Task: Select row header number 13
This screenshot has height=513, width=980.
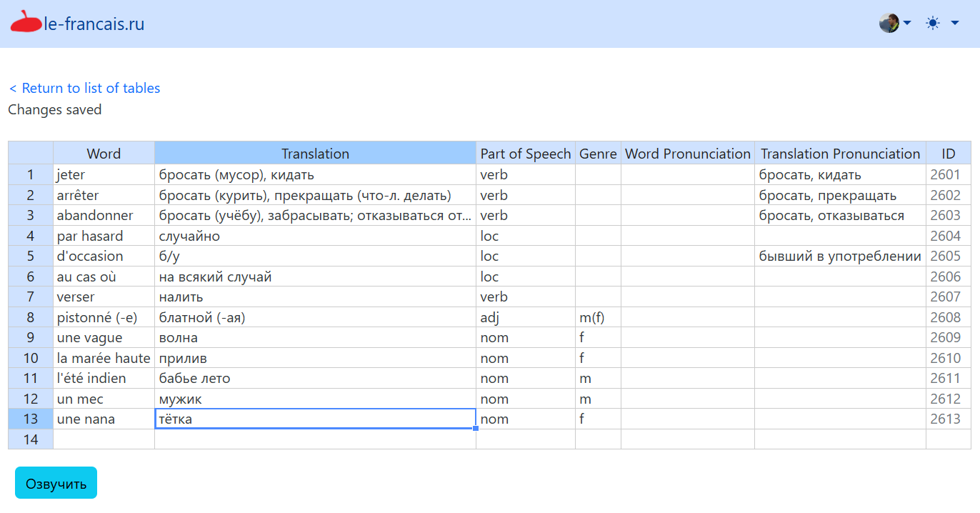Action: [31, 419]
